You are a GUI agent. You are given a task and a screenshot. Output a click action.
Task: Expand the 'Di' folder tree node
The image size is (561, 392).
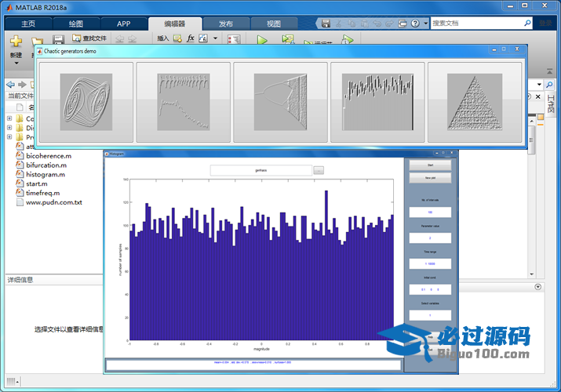click(9, 128)
